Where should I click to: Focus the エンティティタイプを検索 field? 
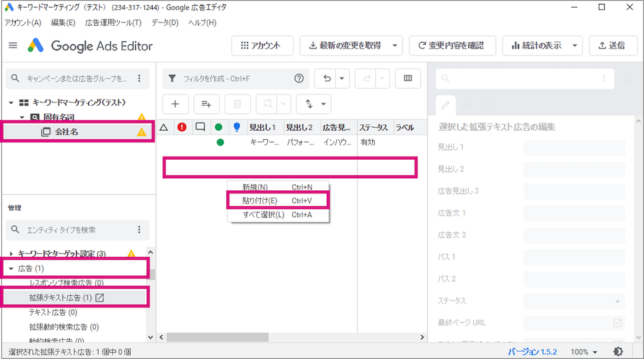[x=77, y=230]
